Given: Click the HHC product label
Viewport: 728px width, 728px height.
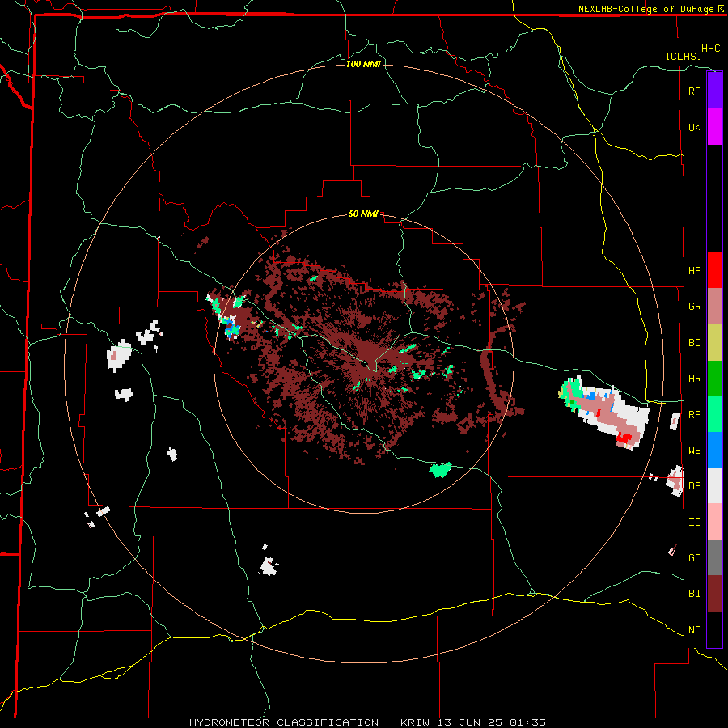Looking at the screenshot, I should [710, 49].
